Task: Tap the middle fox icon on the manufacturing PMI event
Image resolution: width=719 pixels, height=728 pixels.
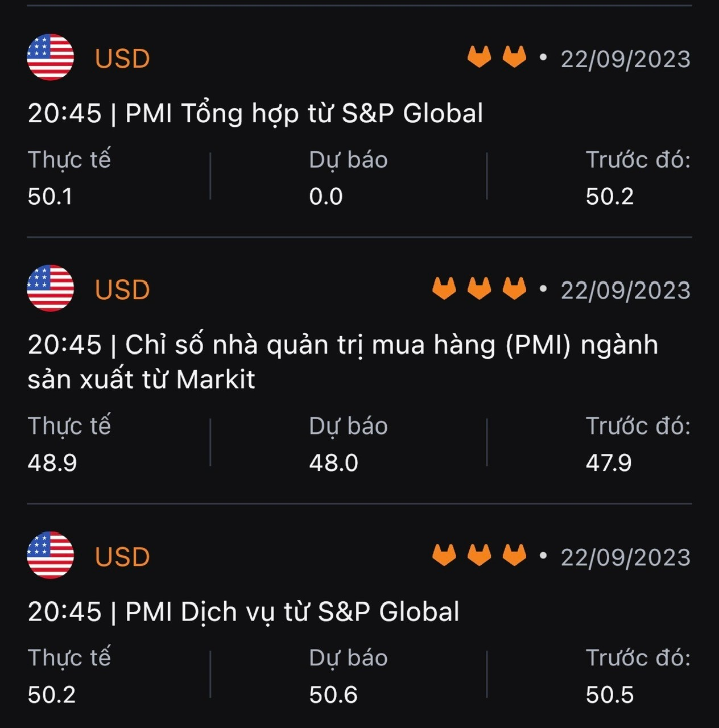Action: [x=479, y=288]
